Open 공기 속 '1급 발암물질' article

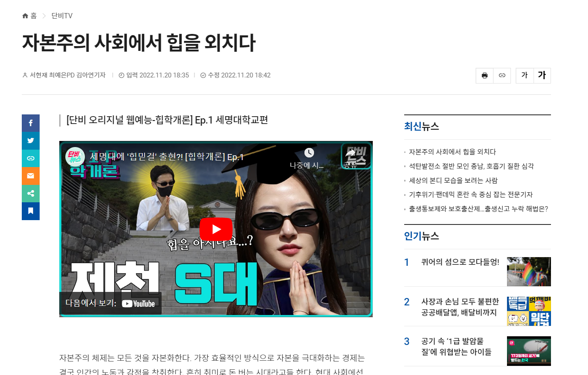click(456, 346)
